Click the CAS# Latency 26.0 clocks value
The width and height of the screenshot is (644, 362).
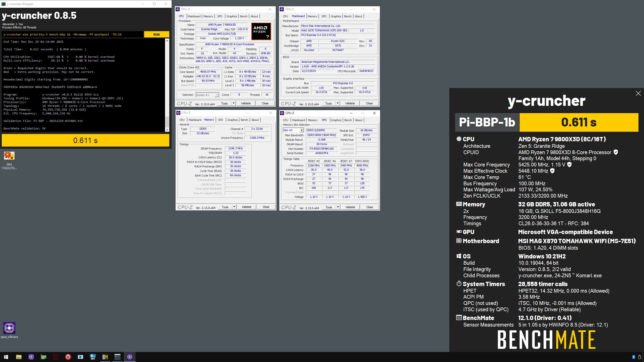(235, 157)
